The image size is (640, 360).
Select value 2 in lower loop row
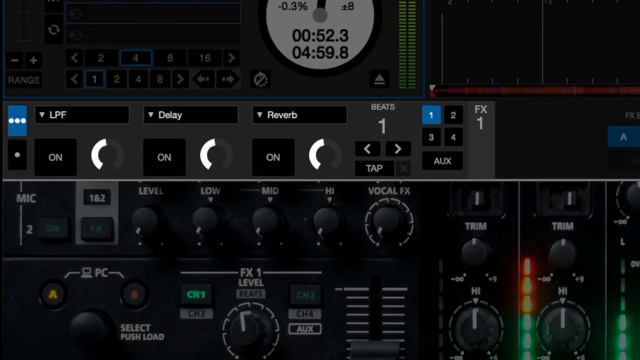116,79
